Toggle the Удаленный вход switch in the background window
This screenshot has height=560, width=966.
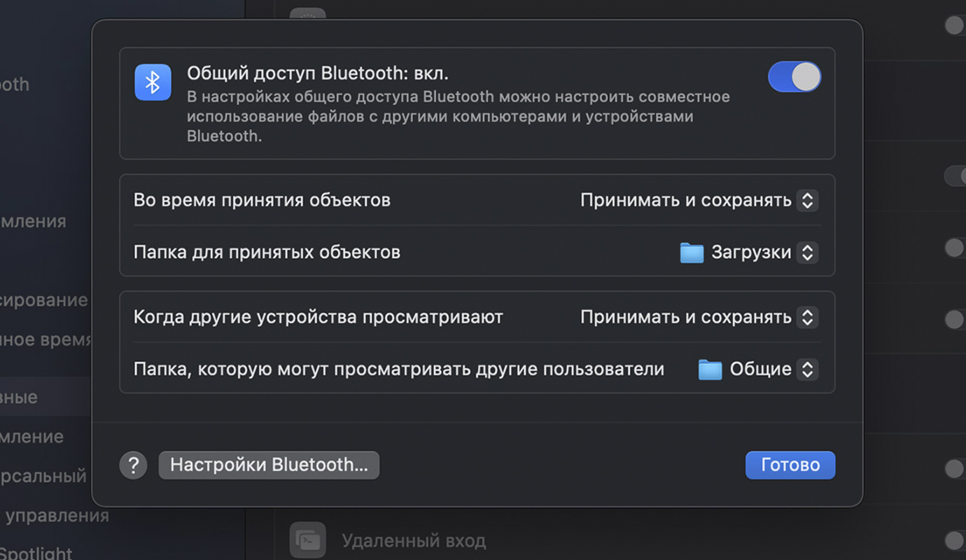click(954, 540)
